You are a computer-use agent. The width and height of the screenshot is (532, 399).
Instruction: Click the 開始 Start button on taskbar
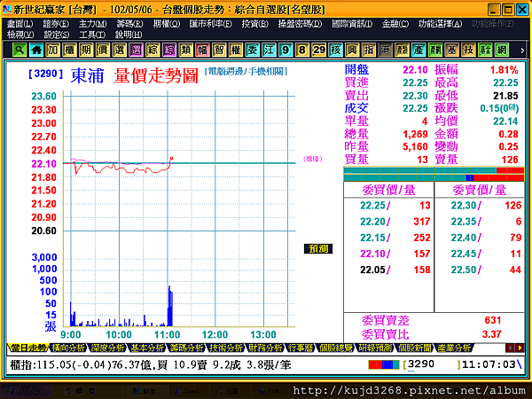point(26,391)
